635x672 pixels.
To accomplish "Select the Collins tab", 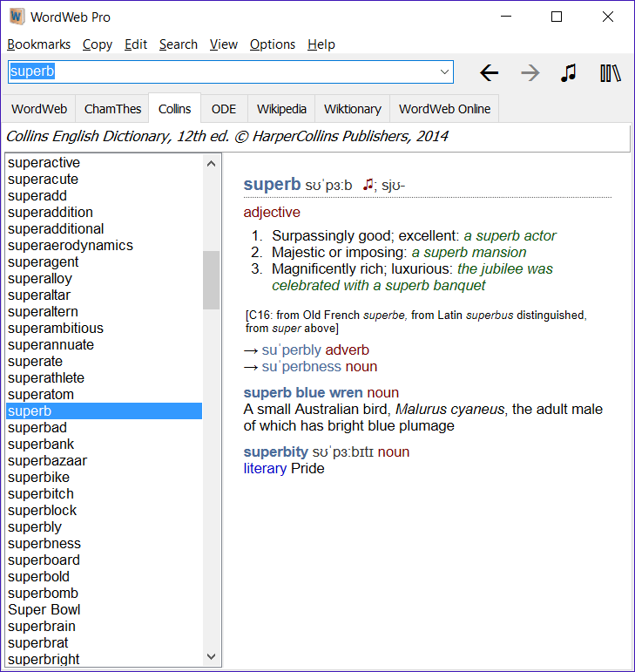I will point(175,108).
